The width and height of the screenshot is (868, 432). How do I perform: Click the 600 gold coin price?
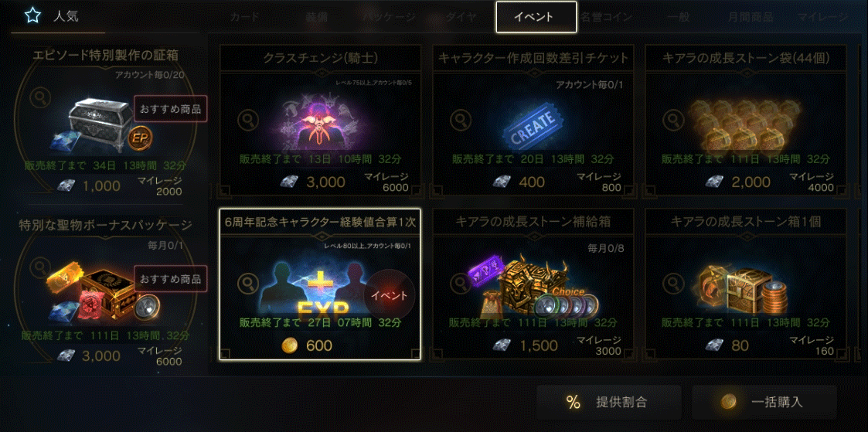click(x=319, y=345)
